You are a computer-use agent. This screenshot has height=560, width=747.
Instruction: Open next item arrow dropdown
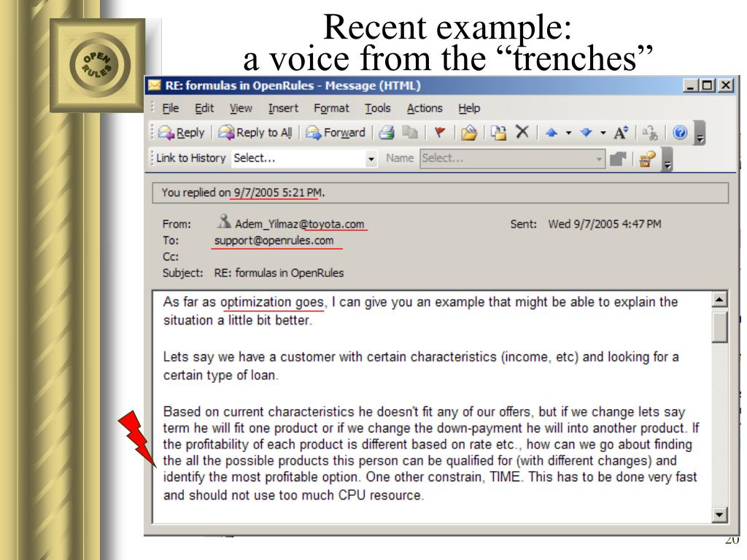(603, 133)
